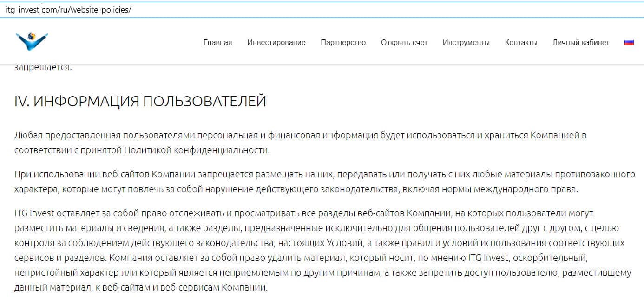Screen dimensions: 644x304
Task: Open the Главная menu item
Action: (x=217, y=42)
